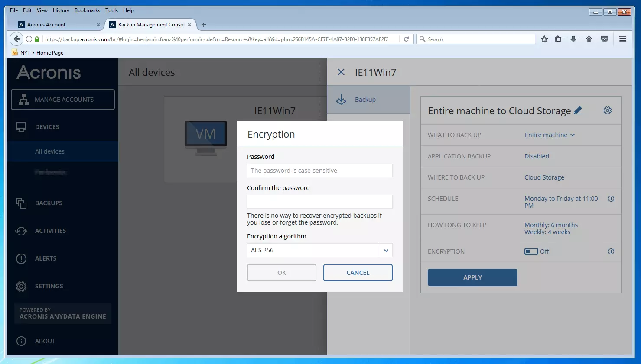Image resolution: width=641 pixels, height=364 pixels.
Task: Open the Edit menu
Action: [x=27, y=10]
